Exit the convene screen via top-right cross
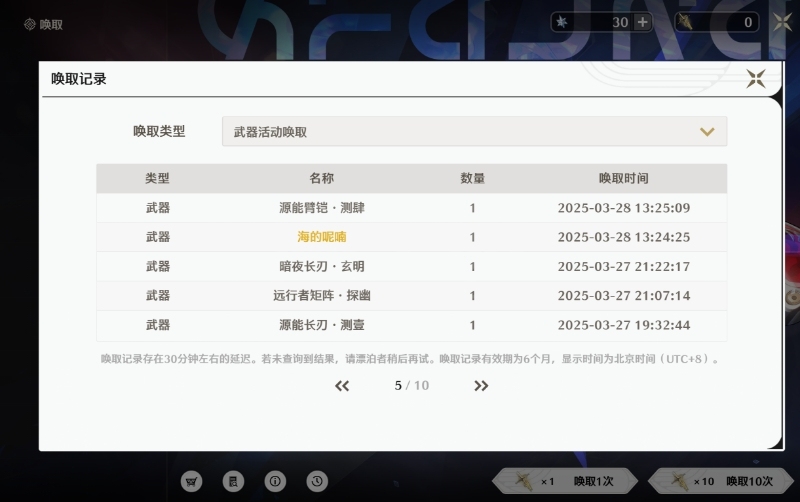Screen dimensions: 800x502 pyautogui.click(x=782, y=22)
